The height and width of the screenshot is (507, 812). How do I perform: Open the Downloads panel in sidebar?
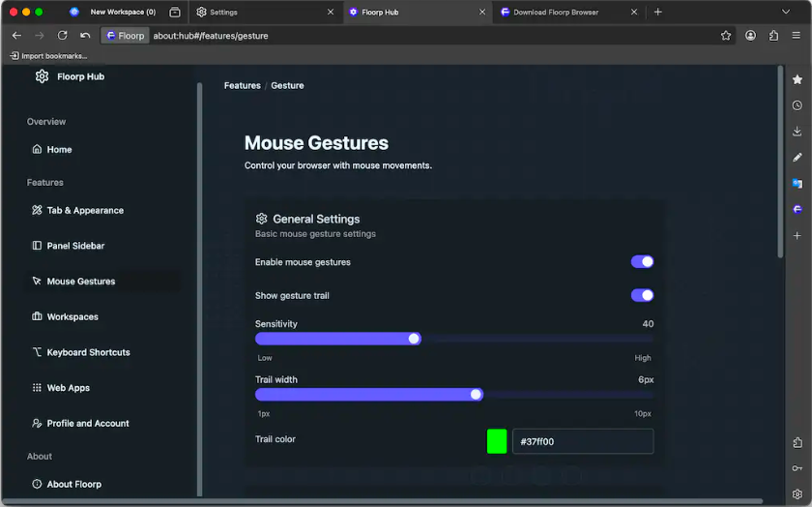coord(797,132)
